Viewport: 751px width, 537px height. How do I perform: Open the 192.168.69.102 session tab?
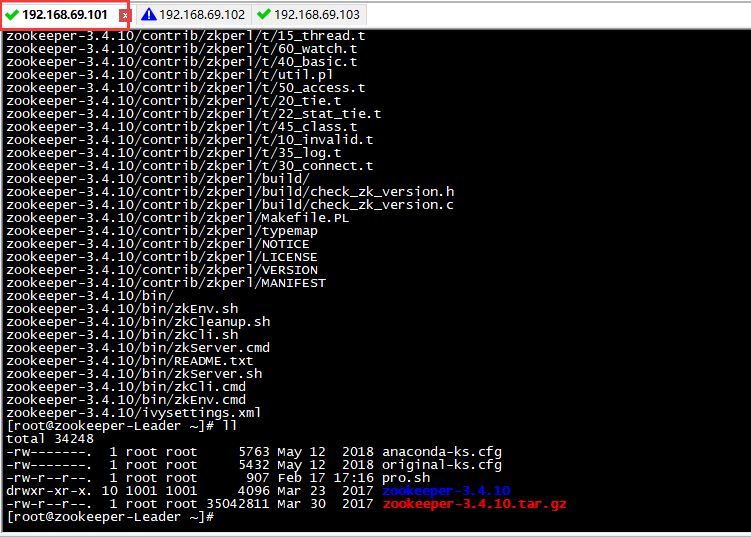point(194,15)
